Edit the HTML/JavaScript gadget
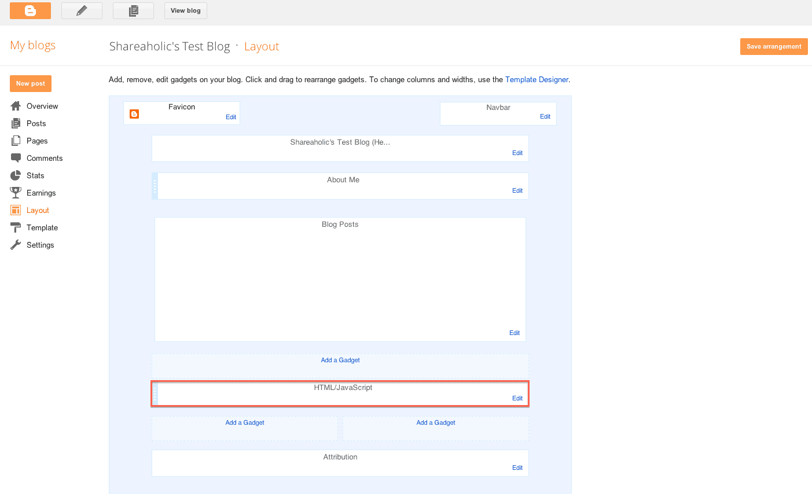Image resolution: width=812 pixels, height=504 pixels. tap(517, 398)
